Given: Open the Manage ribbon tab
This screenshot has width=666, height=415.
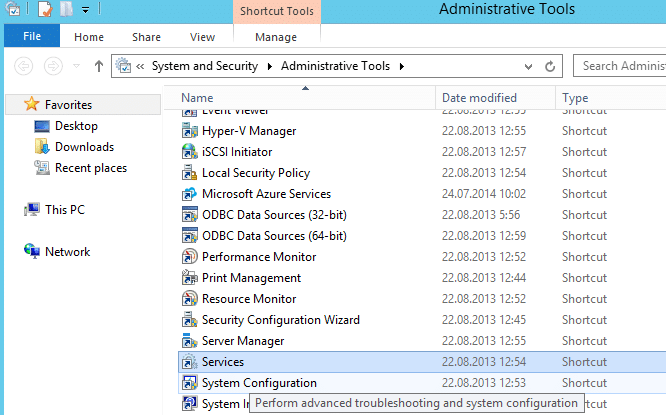Looking at the screenshot, I should point(276,37).
